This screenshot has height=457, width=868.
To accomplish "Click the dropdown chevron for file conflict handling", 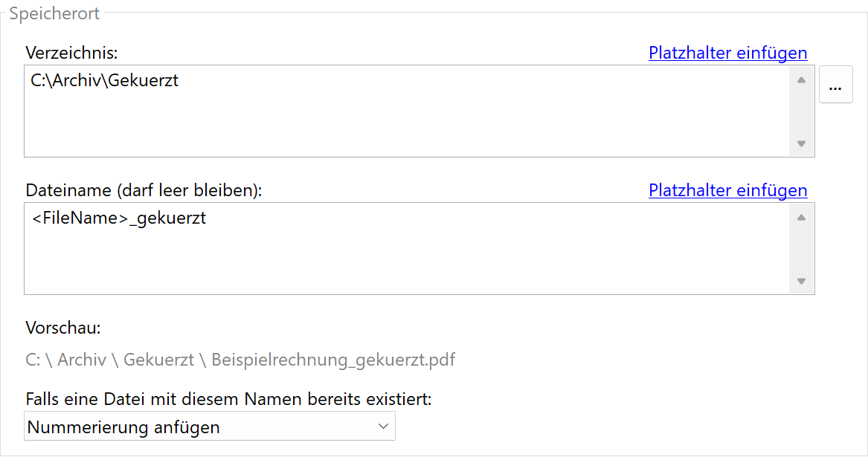I will [x=383, y=426].
